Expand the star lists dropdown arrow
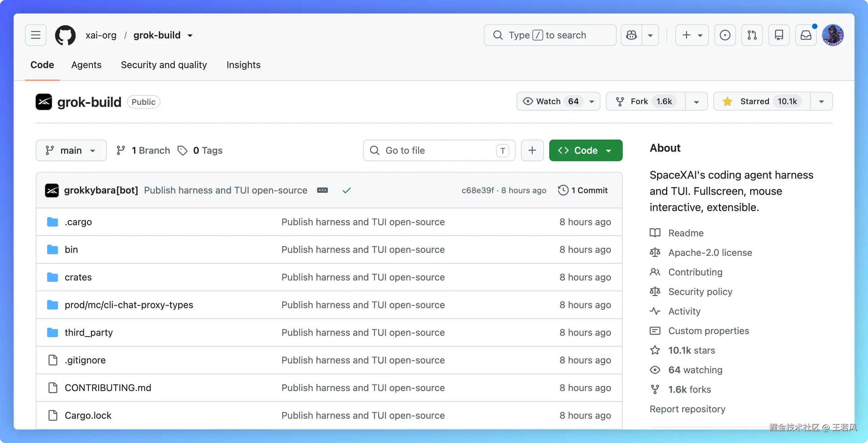 (821, 101)
